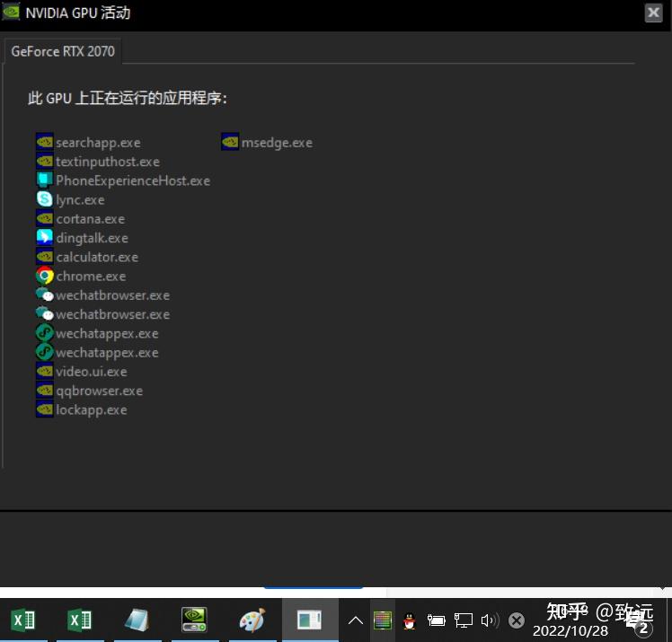This screenshot has height=642, width=672.
Task: Click the 2022/10/28 date
Action: pos(570,630)
